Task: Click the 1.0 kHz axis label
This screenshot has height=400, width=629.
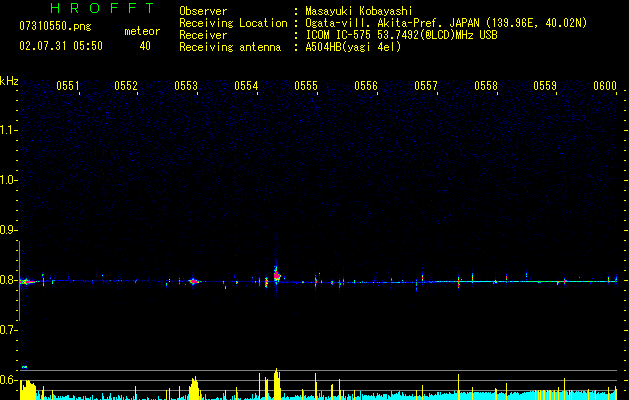Action: pos(9,180)
